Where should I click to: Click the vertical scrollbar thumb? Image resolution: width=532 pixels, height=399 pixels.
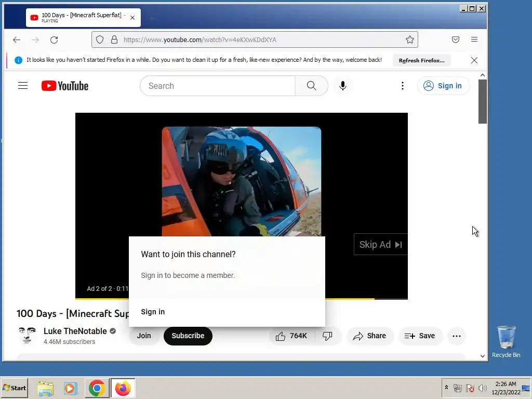click(483, 101)
